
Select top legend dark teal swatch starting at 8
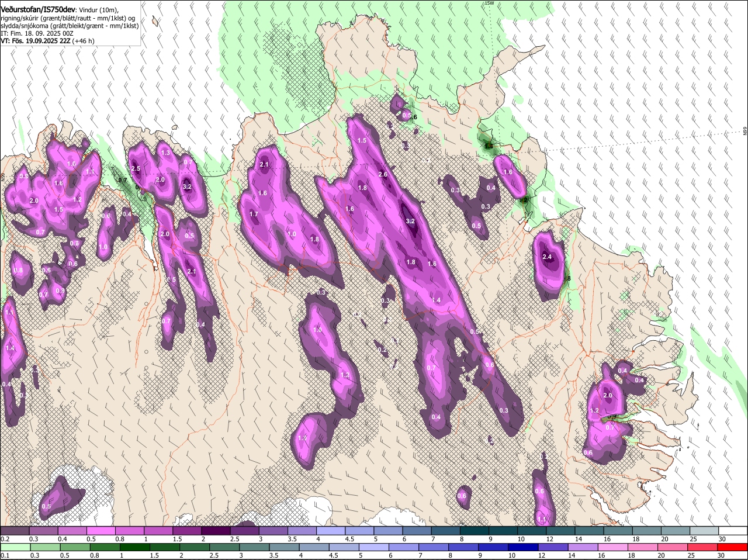(x=474, y=530)
